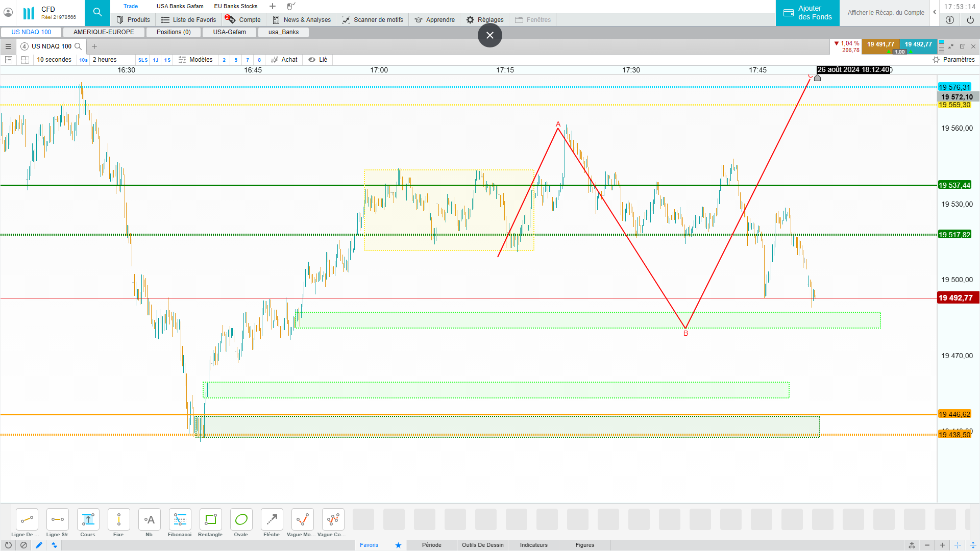Screen dimensions: 980x551
Task: Click Ajouter des Fonds button
Action: [807, 13]
